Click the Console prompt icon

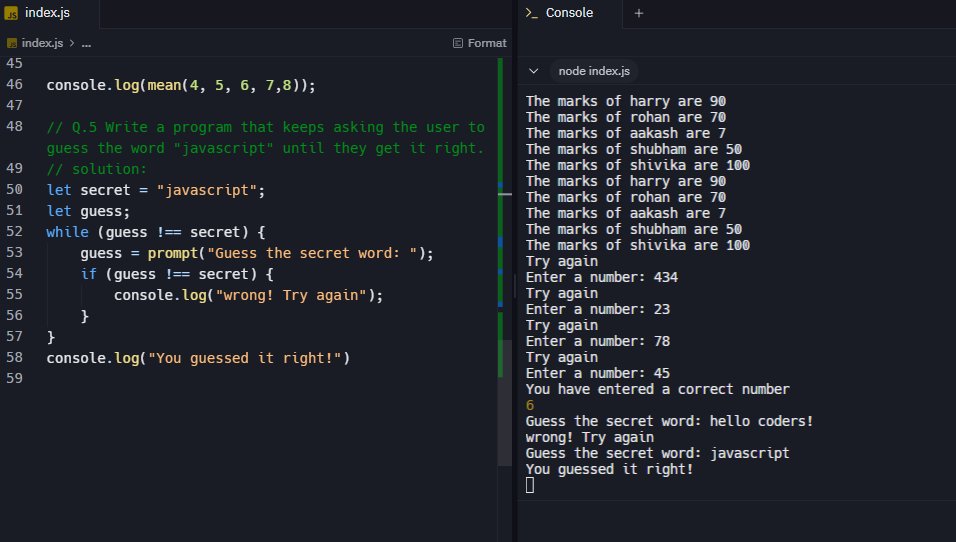(x=532, y=13)
